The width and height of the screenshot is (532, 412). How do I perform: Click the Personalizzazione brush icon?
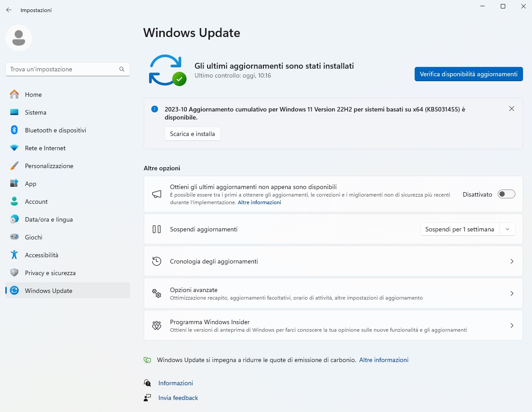point(14,166)
